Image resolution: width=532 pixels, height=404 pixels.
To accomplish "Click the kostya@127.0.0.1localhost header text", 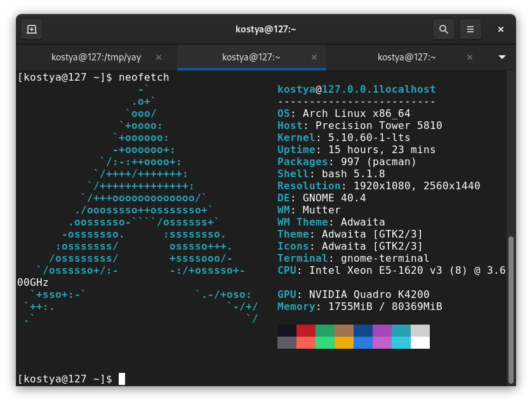I will coord(356,90).
